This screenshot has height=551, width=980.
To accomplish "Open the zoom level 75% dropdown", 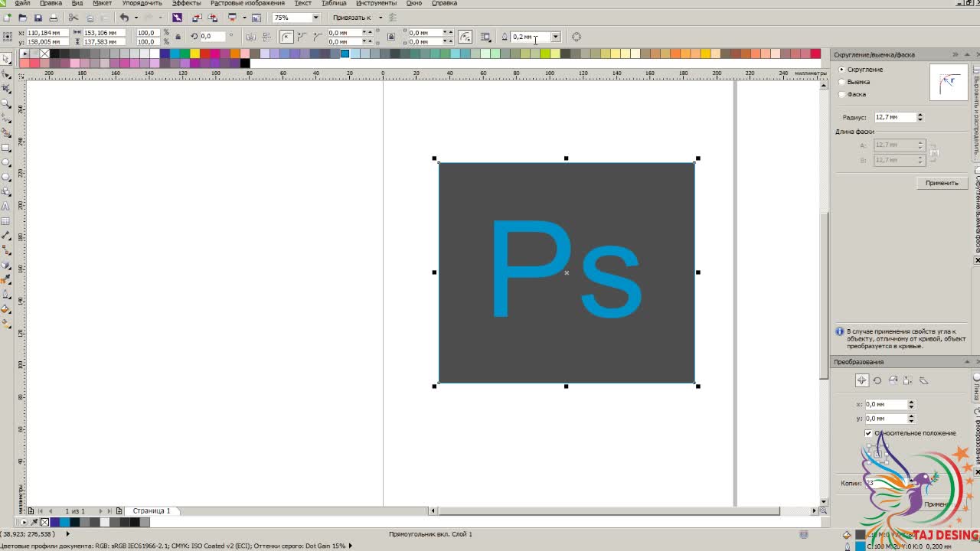I will pos(315,17).
